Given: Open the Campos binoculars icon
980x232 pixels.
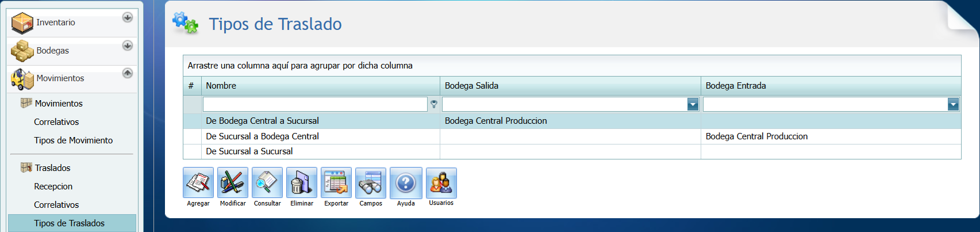Looking at the screenshot, I should coord(371,183).
